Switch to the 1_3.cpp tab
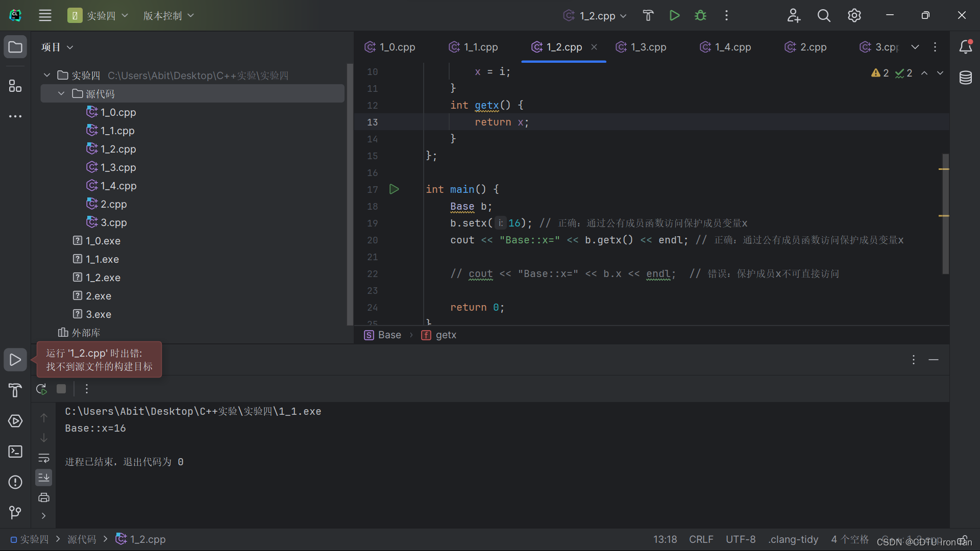The height and width of the screenshot is (551, 980). pyautogui.click(x=647, y=47)
